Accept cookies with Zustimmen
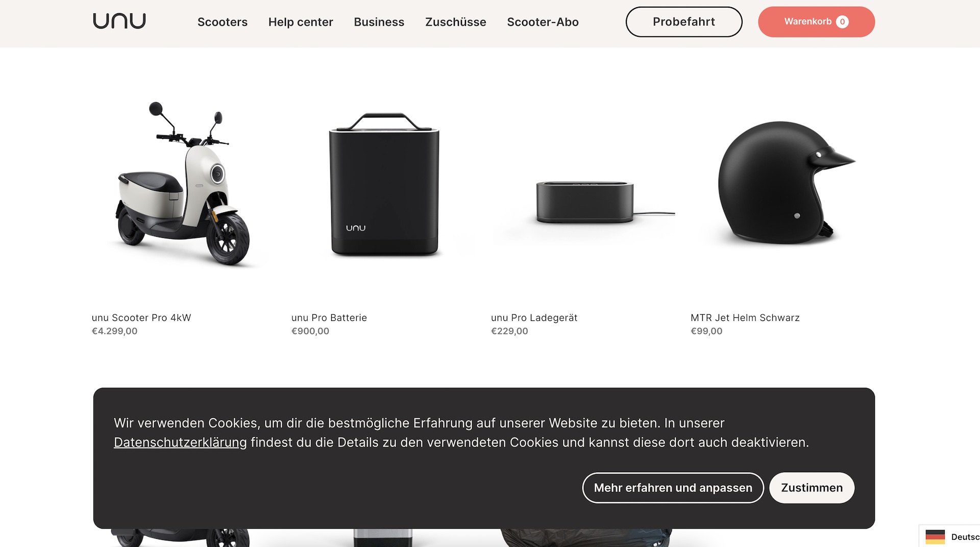The image size is (980, 547). point(812,488)
